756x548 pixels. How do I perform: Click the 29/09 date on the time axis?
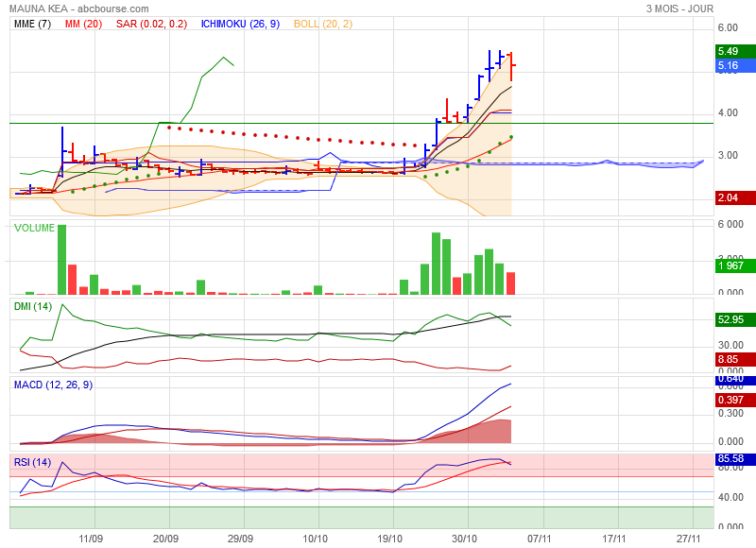pos(240,539)
